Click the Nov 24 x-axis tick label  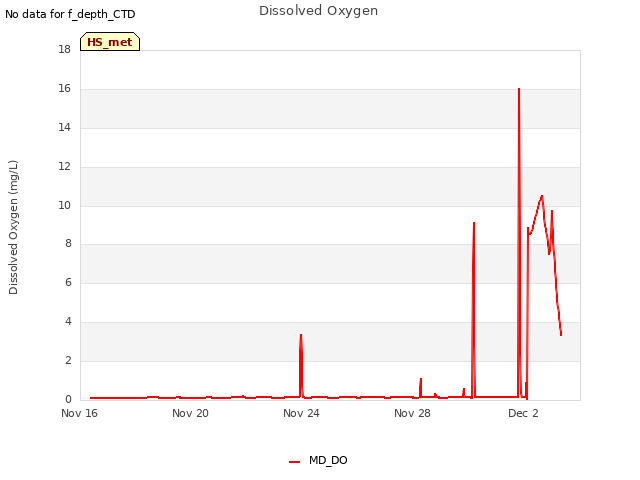click(x=301, y=413)
